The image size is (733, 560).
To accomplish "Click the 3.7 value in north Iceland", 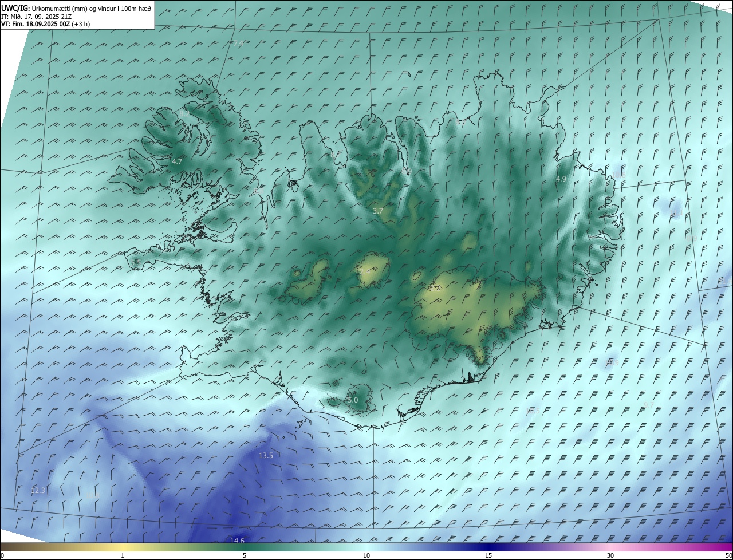I will tap(377, 211).
